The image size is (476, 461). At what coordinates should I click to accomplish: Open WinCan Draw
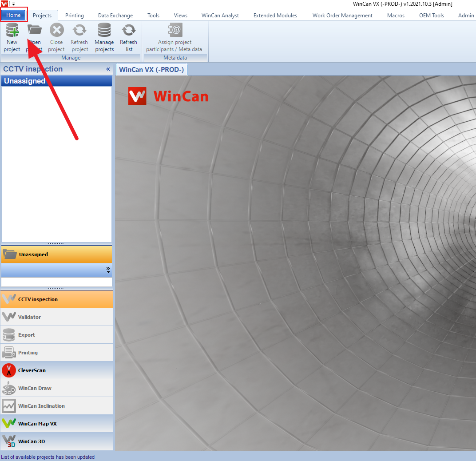pos(57,388)
